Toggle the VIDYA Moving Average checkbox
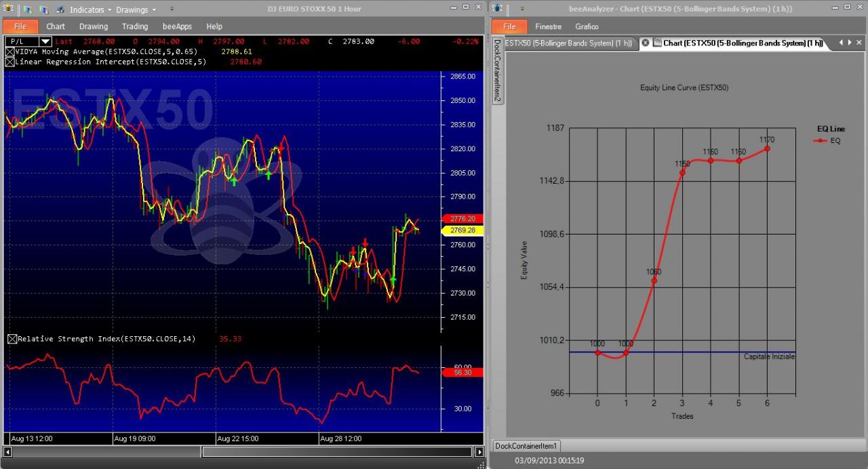868x469 pixels. click(9, 52)
